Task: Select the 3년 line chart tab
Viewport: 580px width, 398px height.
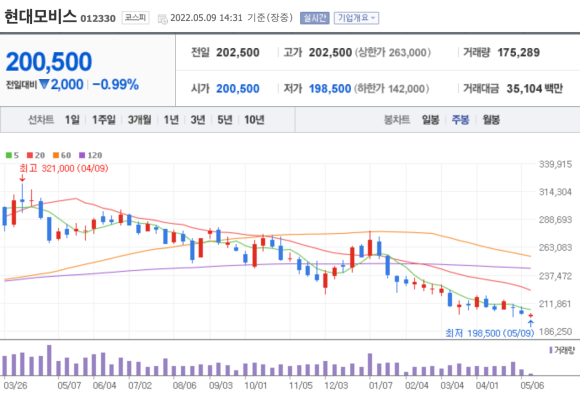Action: tap(198, 120)
